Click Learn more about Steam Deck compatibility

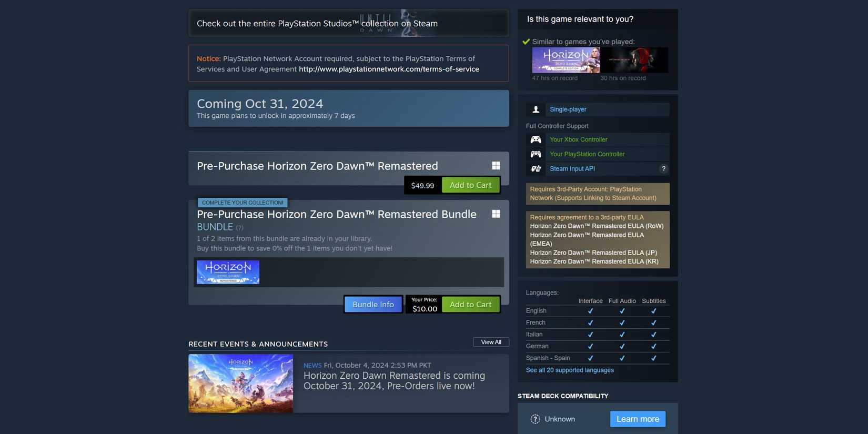tap(638, 419)
